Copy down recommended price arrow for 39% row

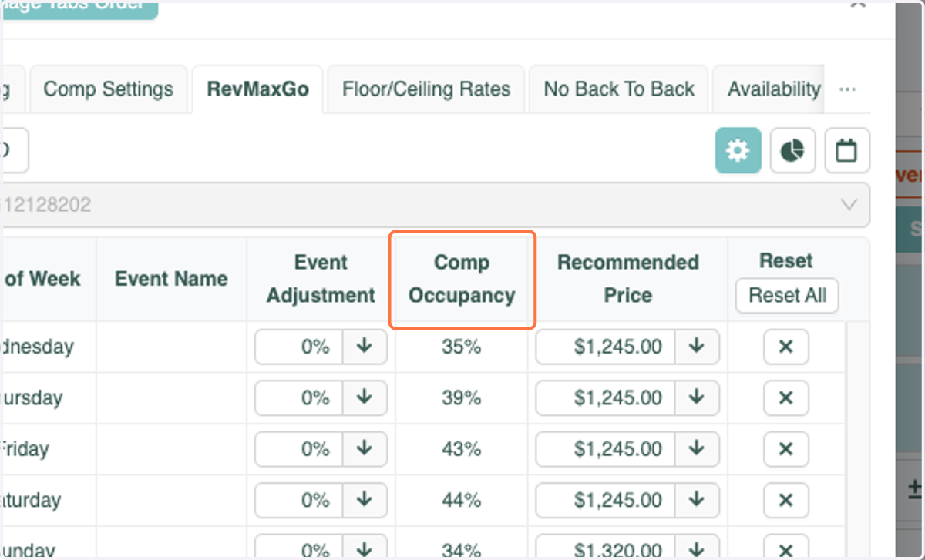pos(697,397)
